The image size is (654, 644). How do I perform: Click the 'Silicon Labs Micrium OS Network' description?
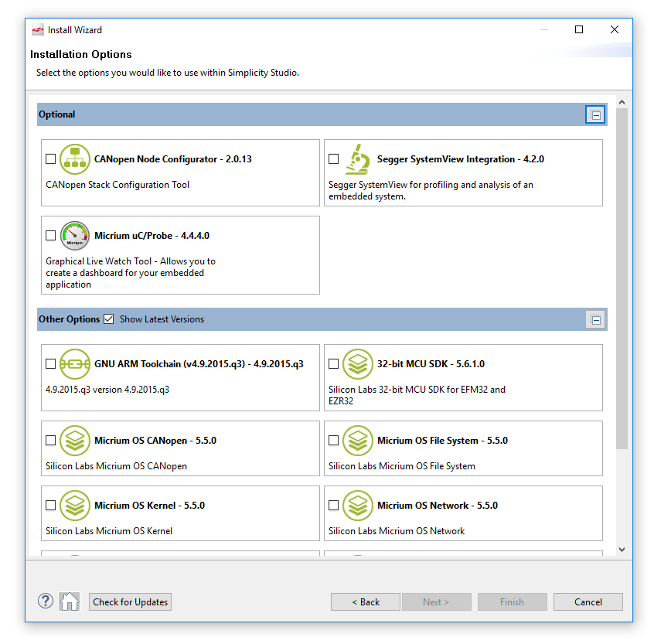[397, 531]
